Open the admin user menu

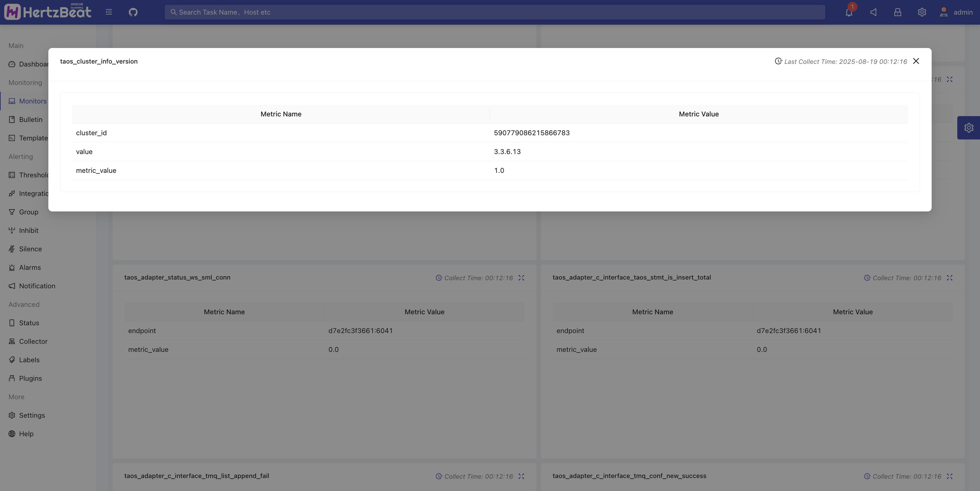(956, 12)
